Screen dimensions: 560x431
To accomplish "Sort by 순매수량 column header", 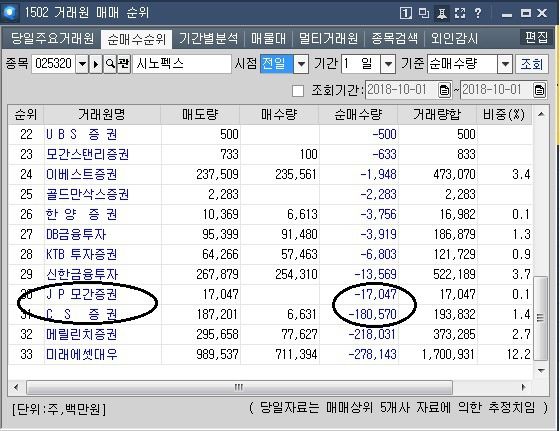I will coord(358,115).
